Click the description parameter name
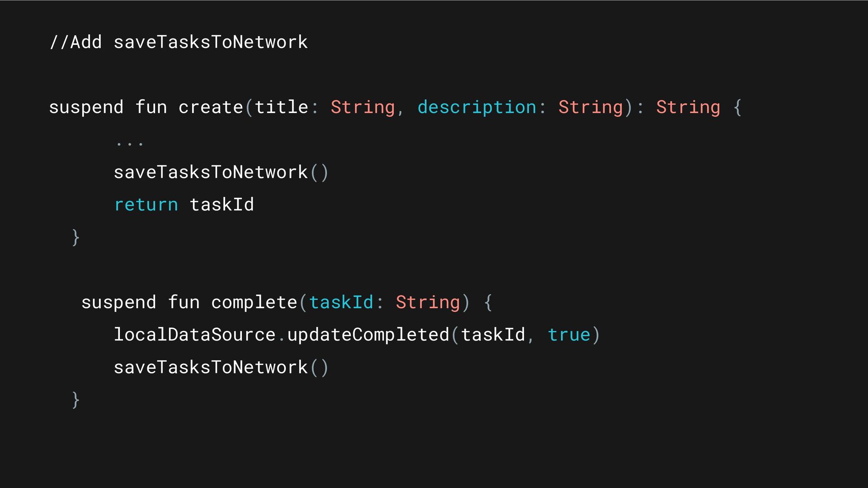 click(x=477, y=107)
